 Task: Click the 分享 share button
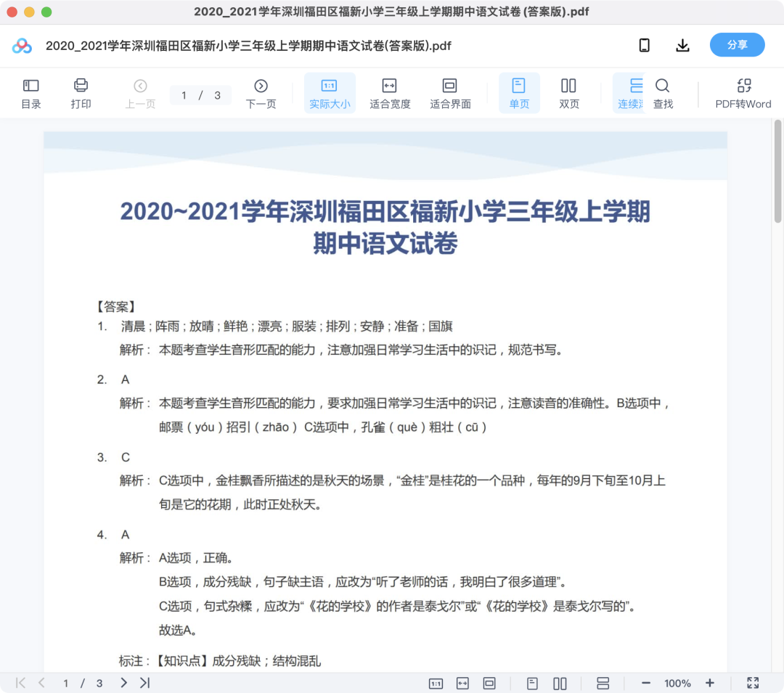[x=737, y=45]
